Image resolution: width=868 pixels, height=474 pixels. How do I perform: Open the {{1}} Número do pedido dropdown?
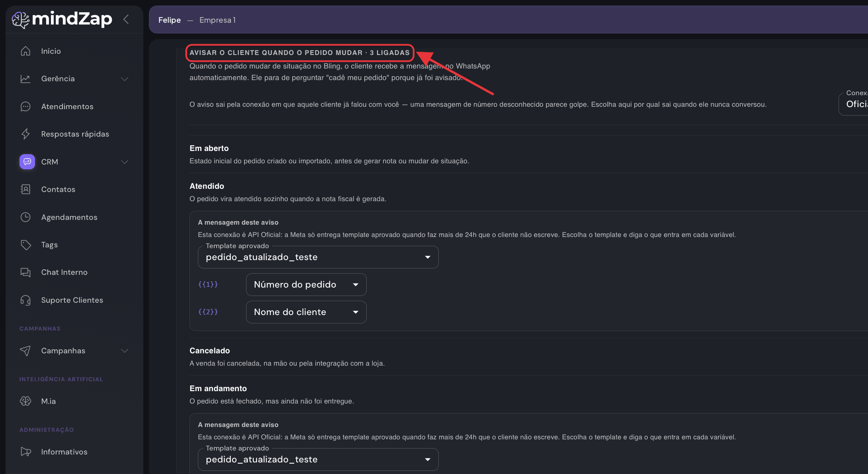pos(306,284)
